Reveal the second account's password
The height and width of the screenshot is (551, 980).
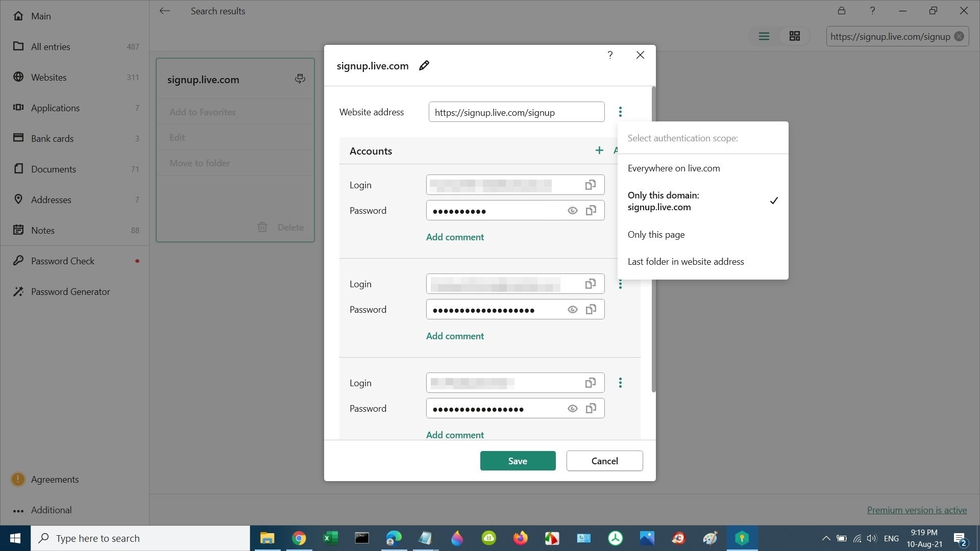[572, 309]
